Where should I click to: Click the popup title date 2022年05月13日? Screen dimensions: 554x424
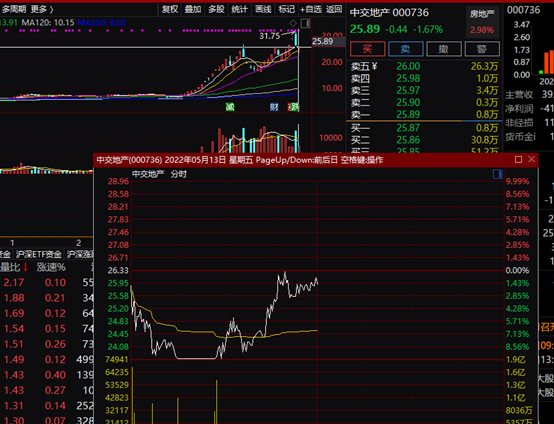195,160
